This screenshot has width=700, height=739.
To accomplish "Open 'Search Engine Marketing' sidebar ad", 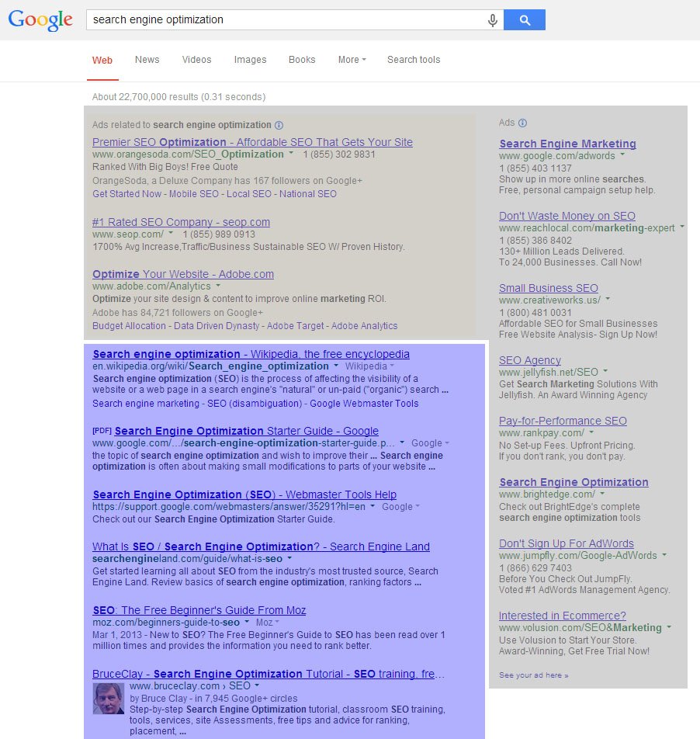I will (x=567, y=144).
